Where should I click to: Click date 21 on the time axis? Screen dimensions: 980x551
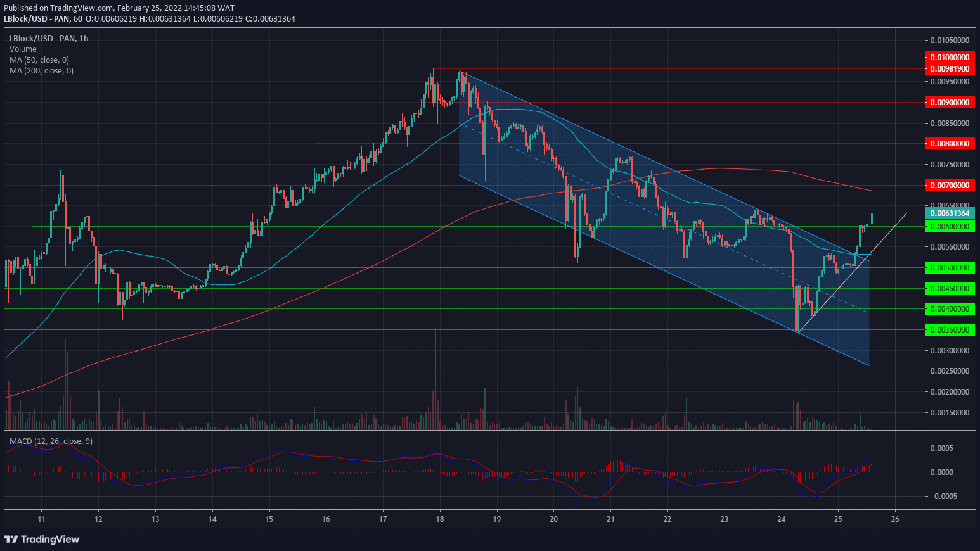click(610, 519)
